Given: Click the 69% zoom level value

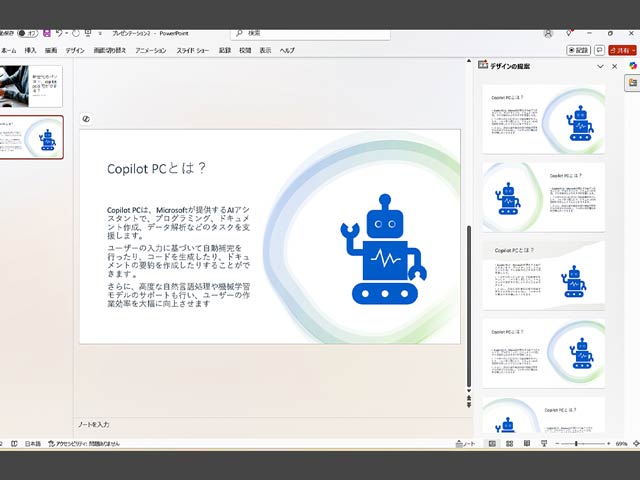Looking at the screenshot, I should (x=621, y=444).
